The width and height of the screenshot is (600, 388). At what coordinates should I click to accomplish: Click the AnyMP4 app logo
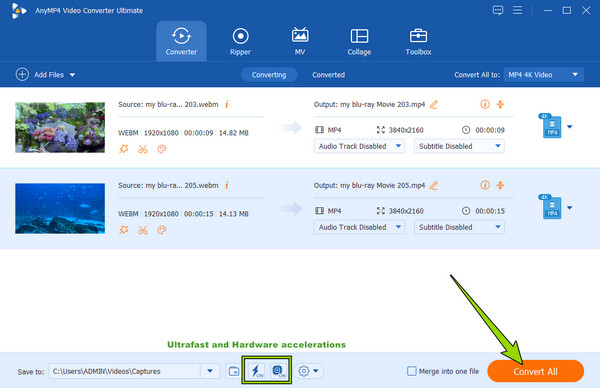18,11
